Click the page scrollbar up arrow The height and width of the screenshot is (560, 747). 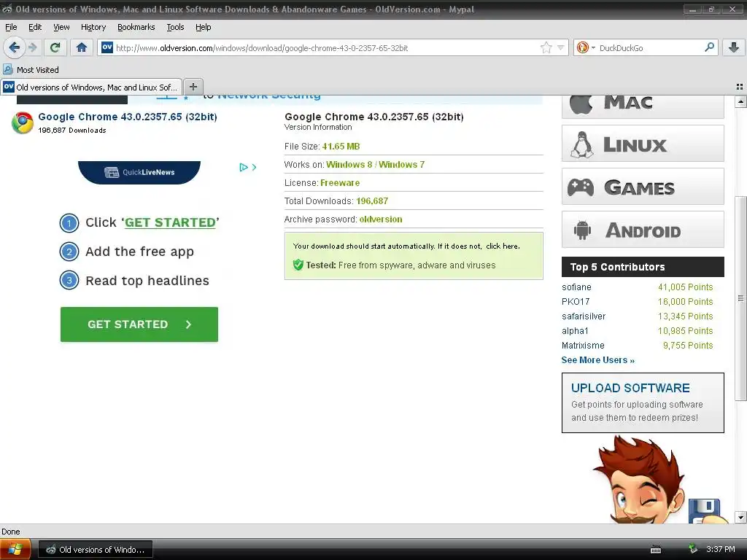tap(740, 101)
